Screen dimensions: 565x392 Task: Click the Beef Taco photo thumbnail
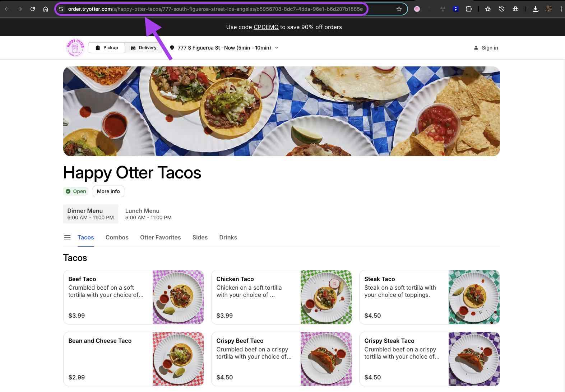[x=178, y=297]
